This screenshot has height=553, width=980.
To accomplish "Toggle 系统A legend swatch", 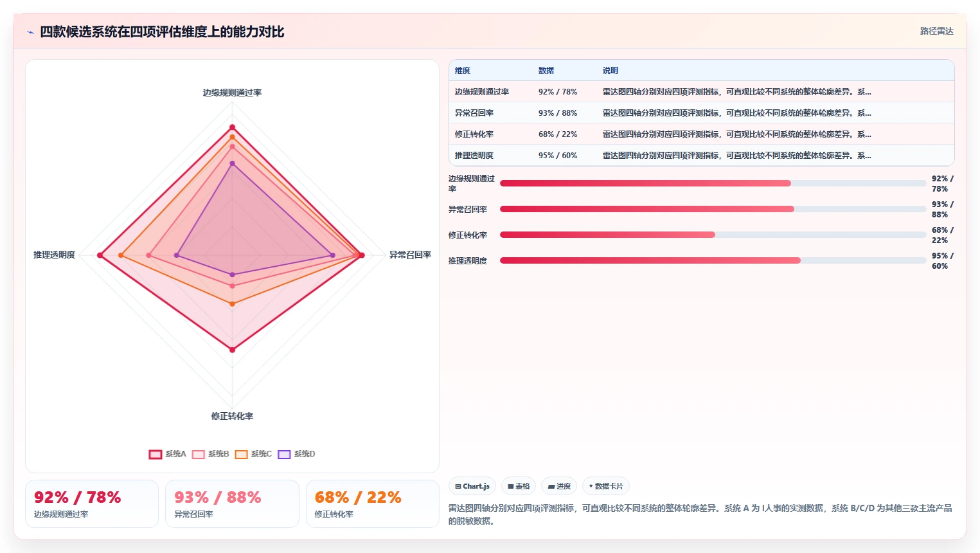I will pyautogui.click(x=156, y=454).
